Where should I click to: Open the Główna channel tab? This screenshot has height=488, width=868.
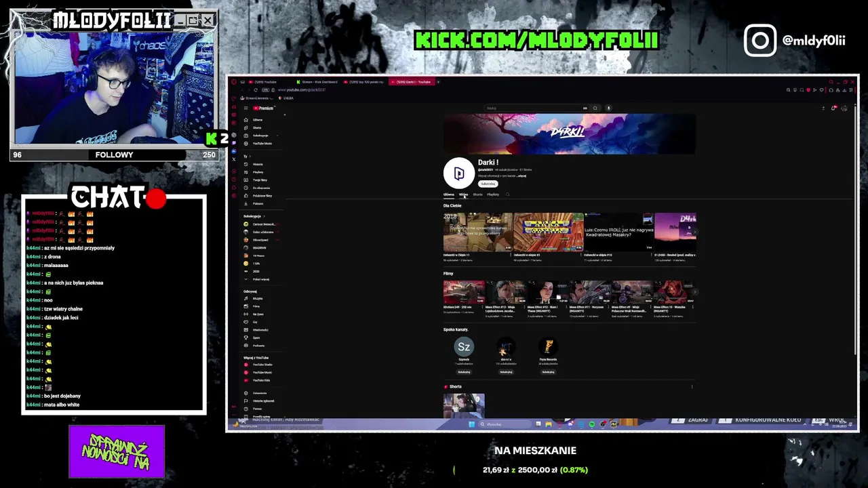(x=449, y=195)
